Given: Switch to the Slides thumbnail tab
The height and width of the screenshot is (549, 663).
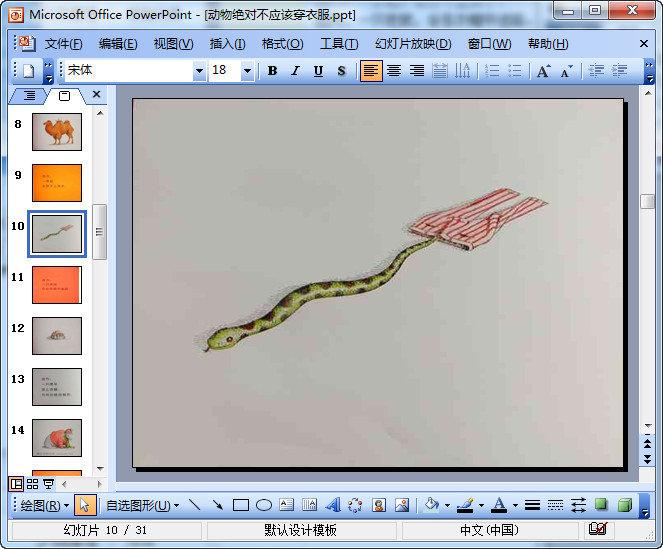Looking at the screenshot, I should coord(64,96).
